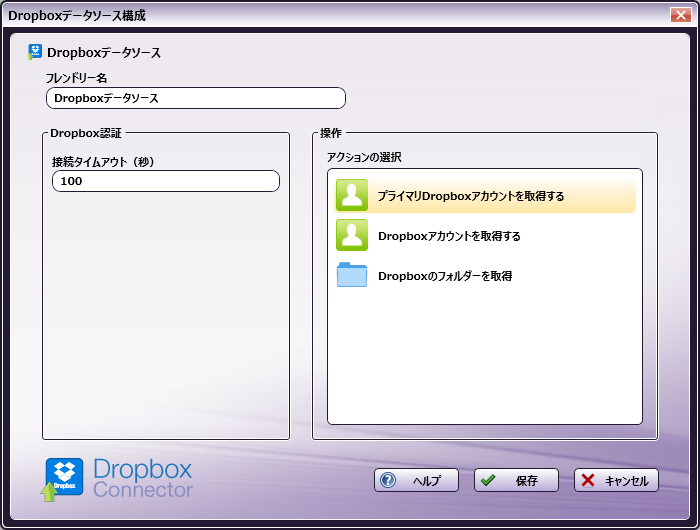Viewport: 700px width, 530px height.
Task: Select Dropboxのフォルダーを取得 action text
Action: pos(445,276)
